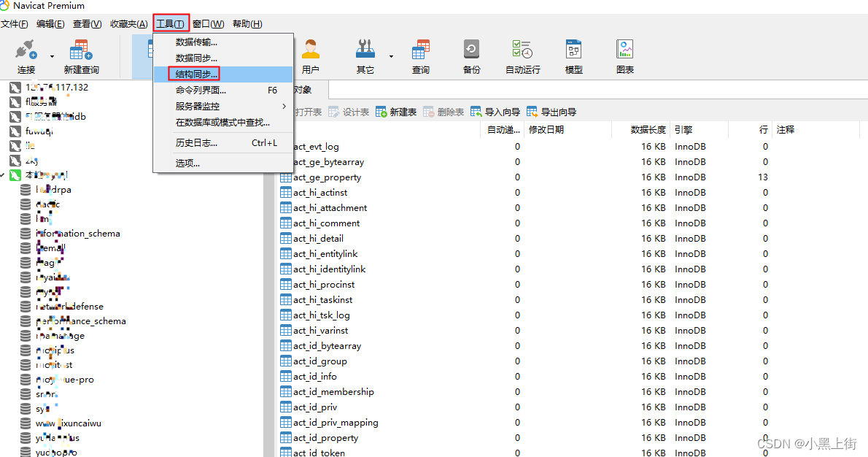The width and height of the screenshot is (868, 457).
Task: Select 在数据库或模式中查找... entry
Action: tap(223, 123)
